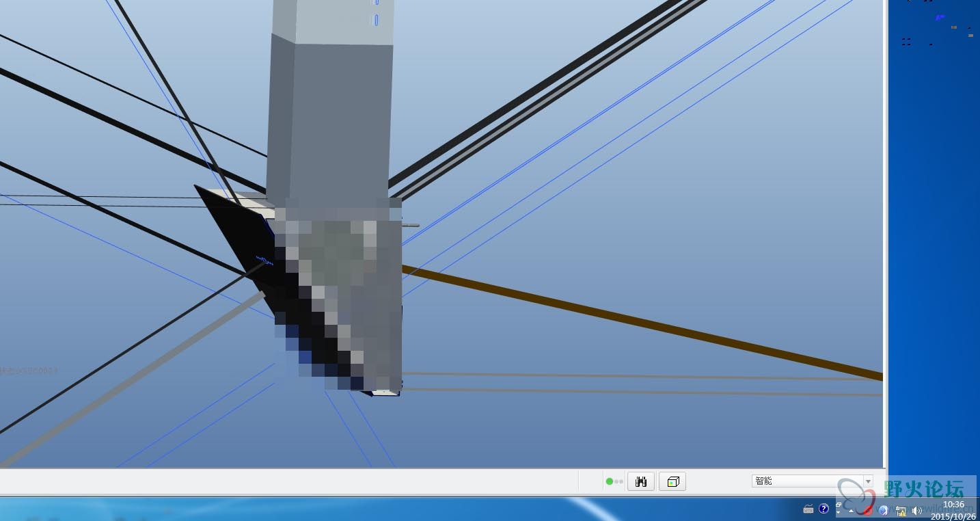Open the volume speaker tray icon
Viewport: 980px width, 521px height.
click(916, 510)
